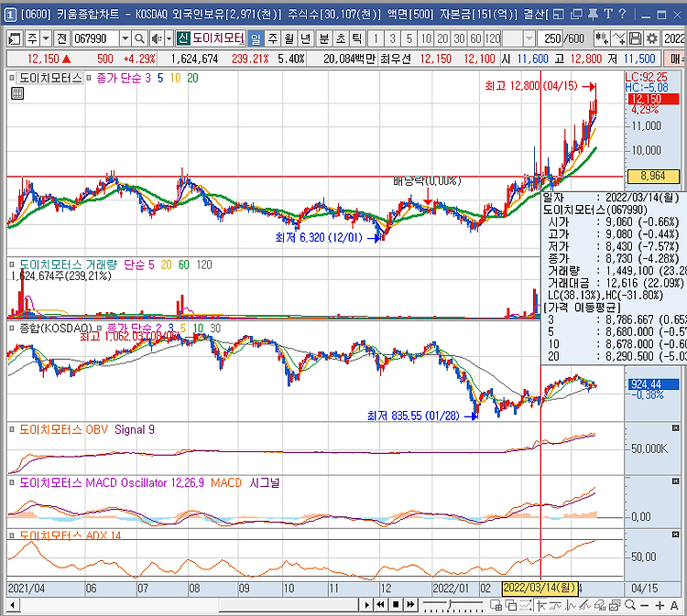Toggle the 도이치모터스 price chart label
This screenshot has width=687, height=616.
[x=50, y=79]
